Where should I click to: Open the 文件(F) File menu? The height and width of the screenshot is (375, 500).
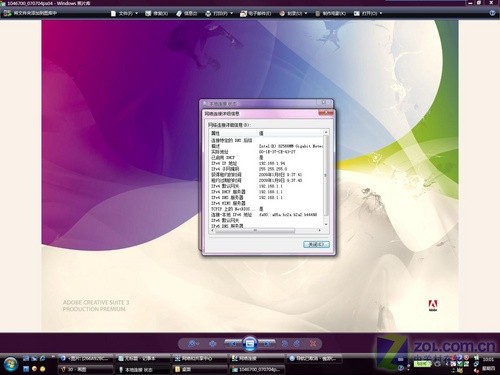pyautogui.click(x=124, y=13)
